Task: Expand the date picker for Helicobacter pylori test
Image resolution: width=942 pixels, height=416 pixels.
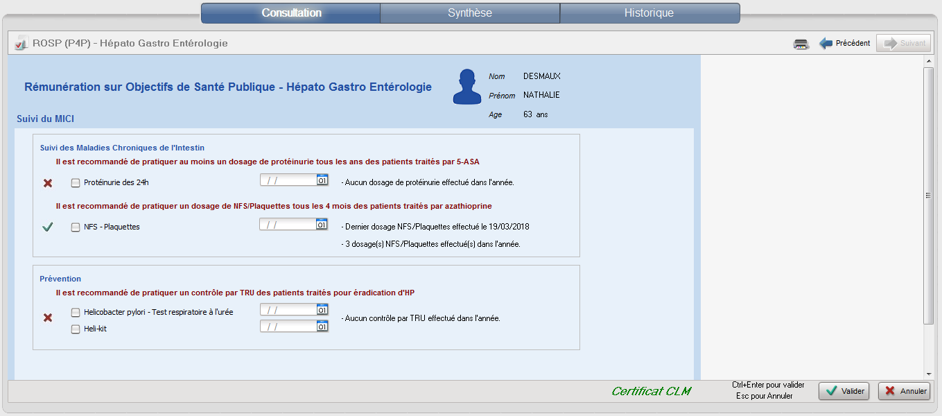Action: [x=322, y=310]
